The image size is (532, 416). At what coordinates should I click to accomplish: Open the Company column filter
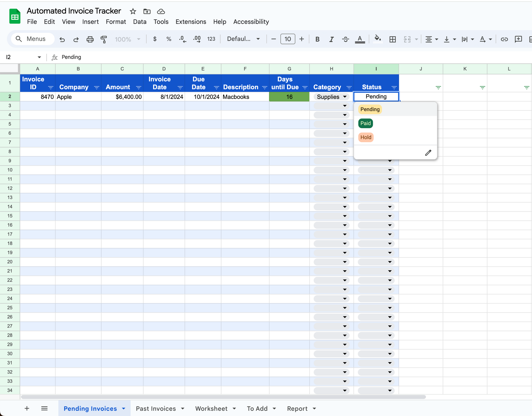click(97, 87)
